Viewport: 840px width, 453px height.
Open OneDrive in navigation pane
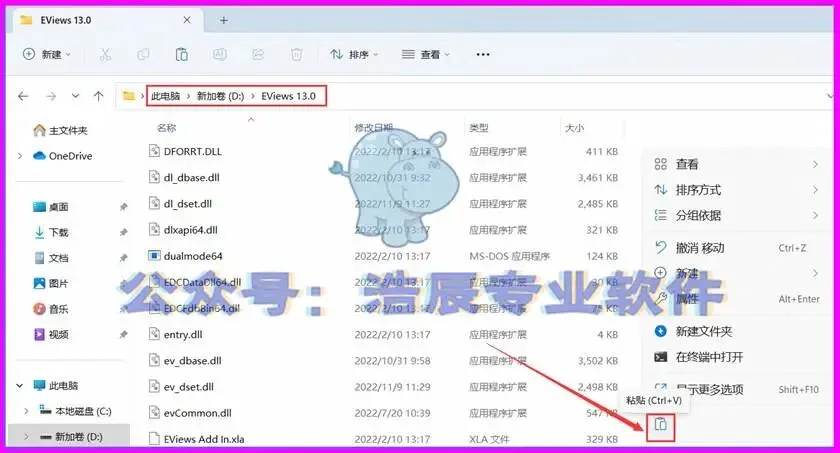[63, 156]
